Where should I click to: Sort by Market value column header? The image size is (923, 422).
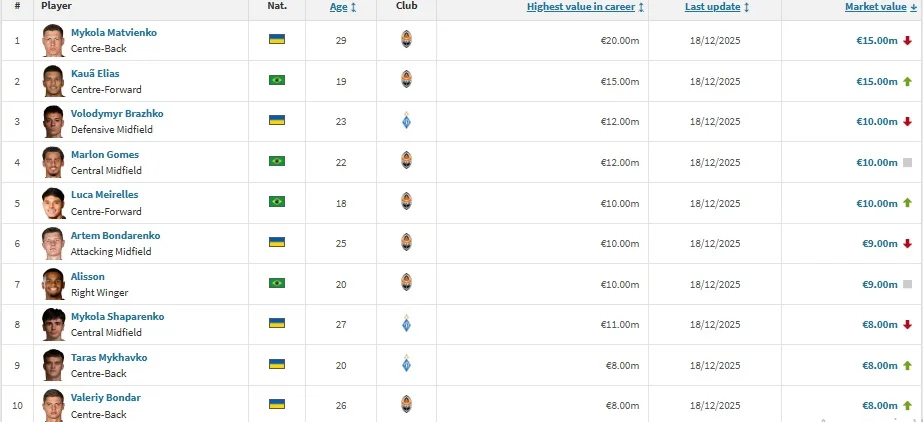(x=875, y=7)
